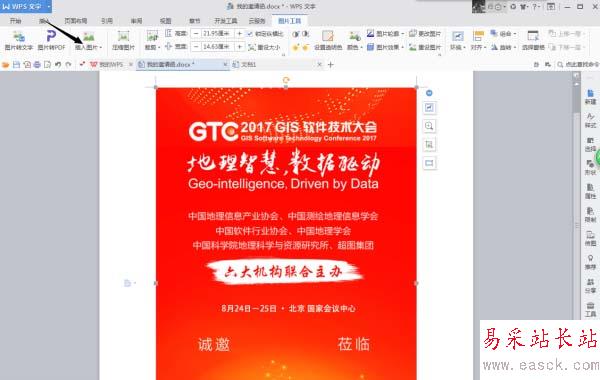Switch to the 云服务 (Cloud Services) tab
Viewport: 600px width, 380px height.
coord(257,21)
